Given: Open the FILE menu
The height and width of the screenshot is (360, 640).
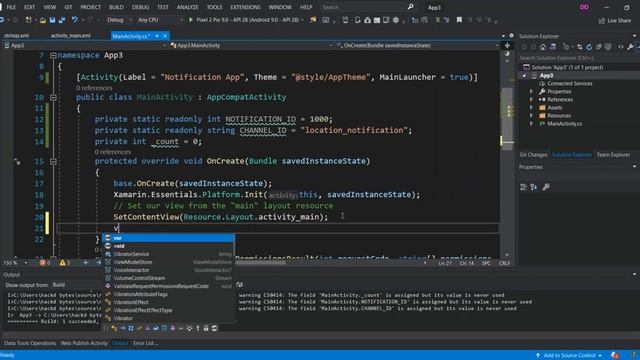Looking at the screenshot, I should (11, 7).
